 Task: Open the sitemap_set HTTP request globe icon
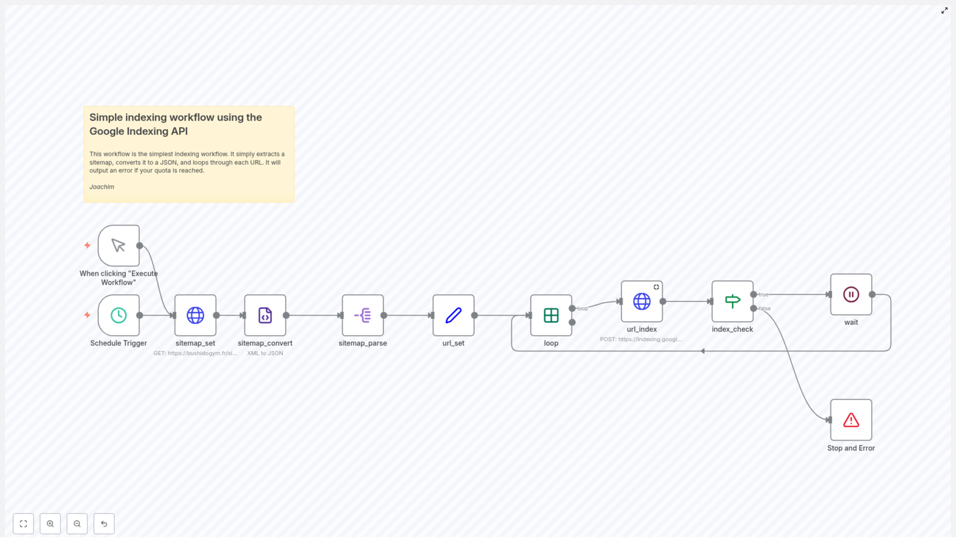click(x=195, y=315)
